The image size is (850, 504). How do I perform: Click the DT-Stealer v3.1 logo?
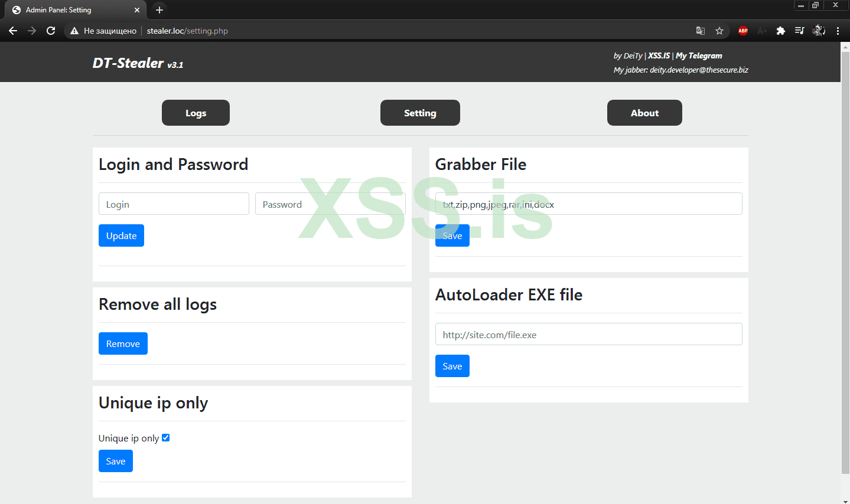[138, 63]
